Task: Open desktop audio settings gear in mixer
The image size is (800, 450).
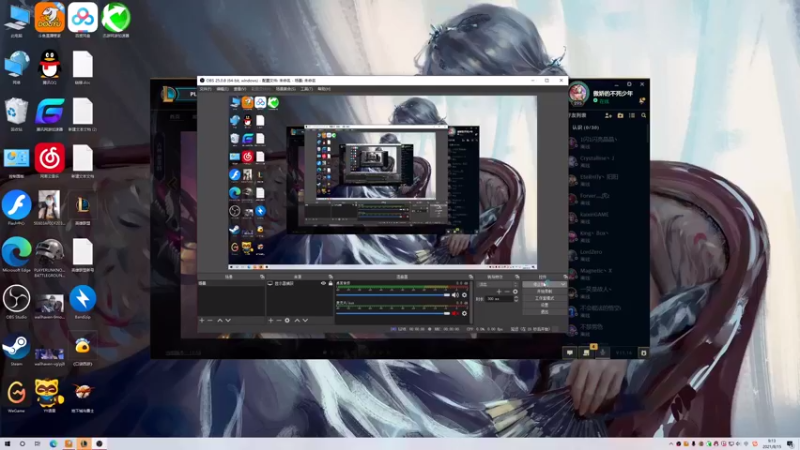Action: [464, 295]
